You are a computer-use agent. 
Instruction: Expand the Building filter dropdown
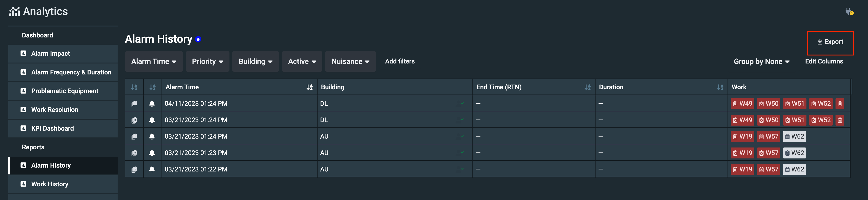point(255,61)
